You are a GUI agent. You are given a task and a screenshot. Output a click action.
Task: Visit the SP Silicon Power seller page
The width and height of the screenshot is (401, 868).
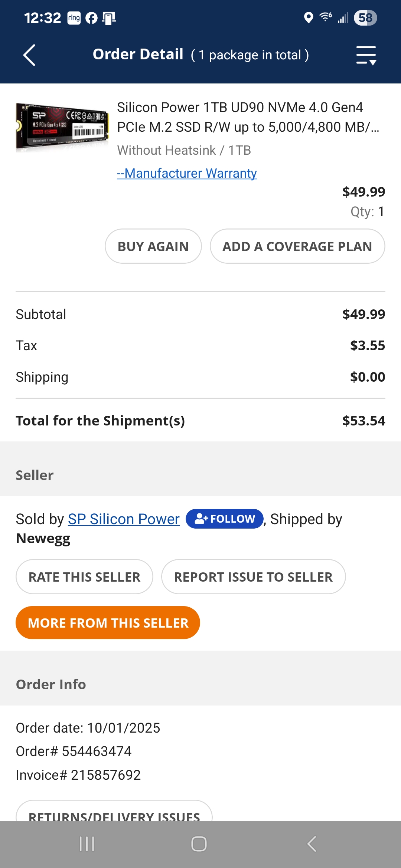click(x=124, y=519)
